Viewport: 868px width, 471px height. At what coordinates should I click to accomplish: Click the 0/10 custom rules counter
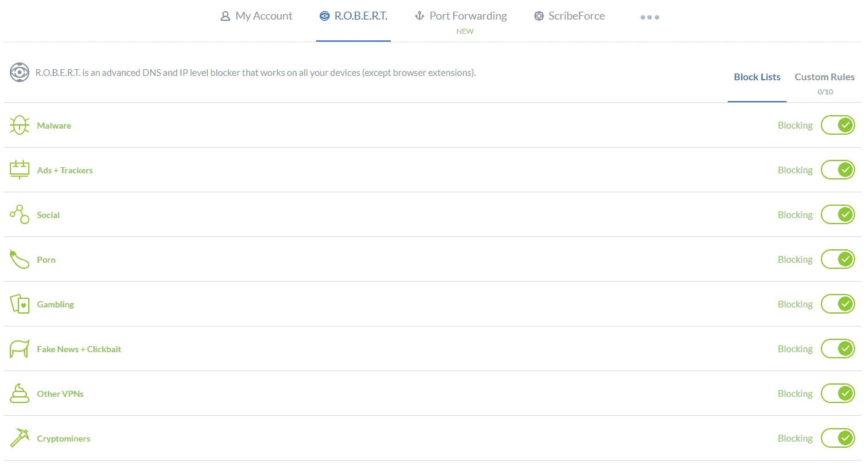(x=825, y=92)
